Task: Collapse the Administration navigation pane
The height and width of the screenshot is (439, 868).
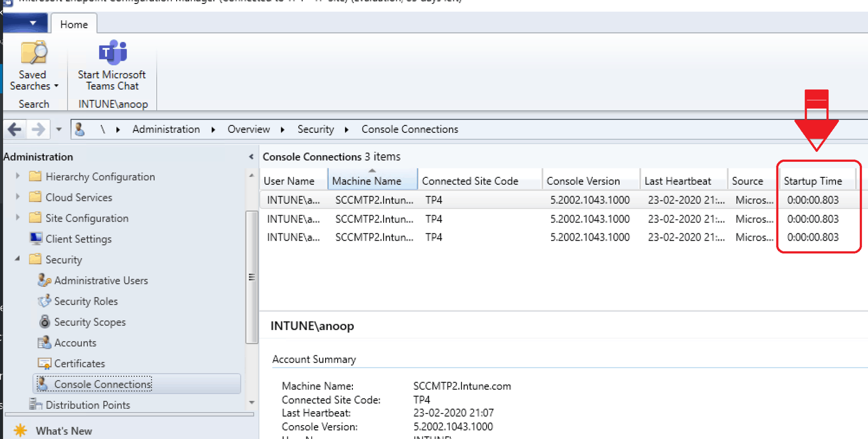Action: (251, 157)
